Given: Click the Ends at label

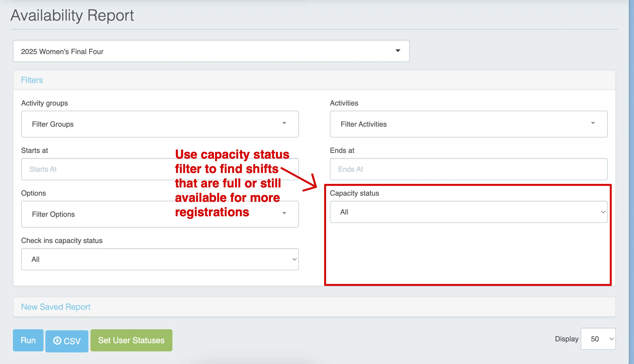Looking at the screenshot, I should [x=342, y=150].
